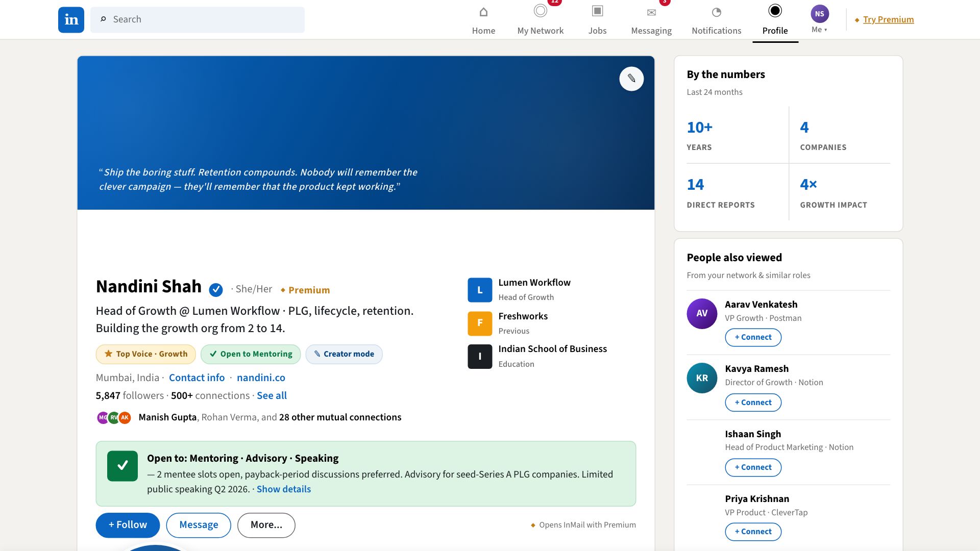Connect with Aarav Venkatesh
This screenshot has height=551, width=980.
(x=753, y=337)
